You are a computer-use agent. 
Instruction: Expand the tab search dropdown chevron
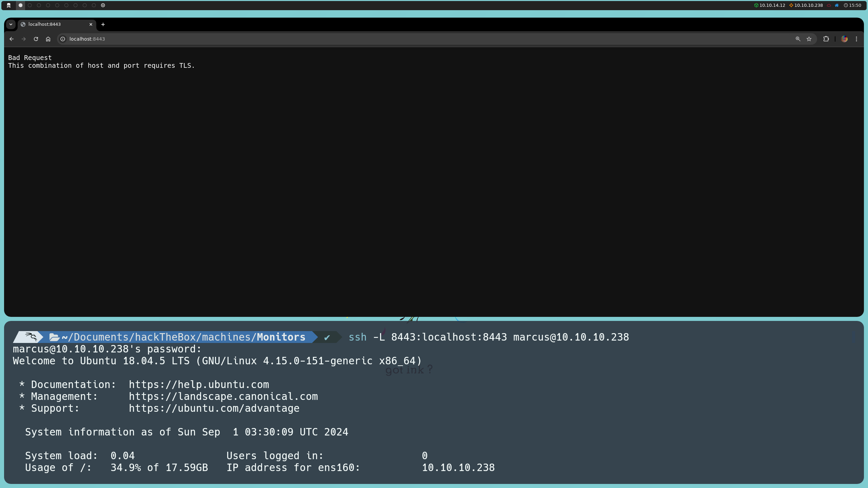(x=11, y=24)
